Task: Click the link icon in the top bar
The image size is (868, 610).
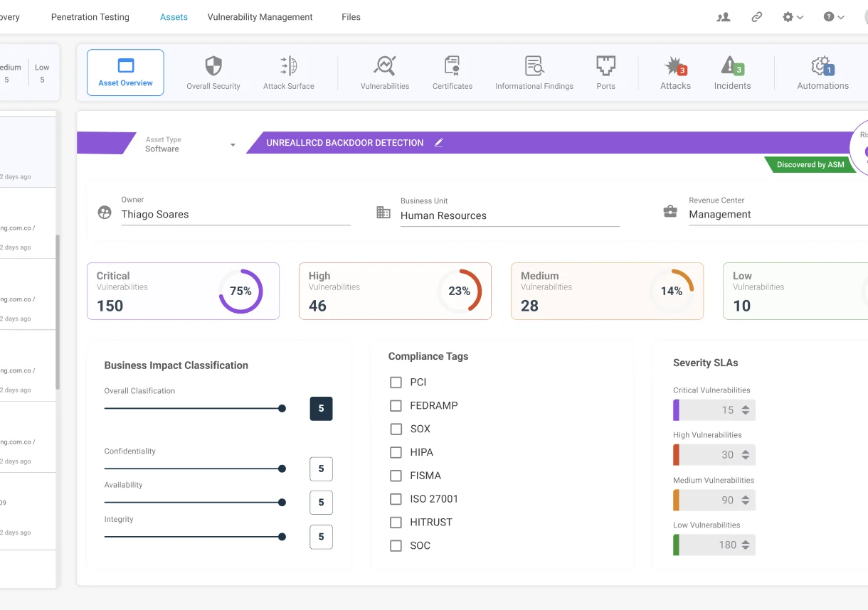Action: [x=757, y=17]
